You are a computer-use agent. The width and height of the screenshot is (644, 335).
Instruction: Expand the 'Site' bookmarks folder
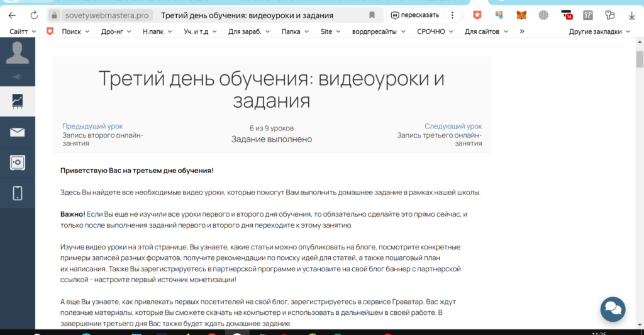[330, 31]
